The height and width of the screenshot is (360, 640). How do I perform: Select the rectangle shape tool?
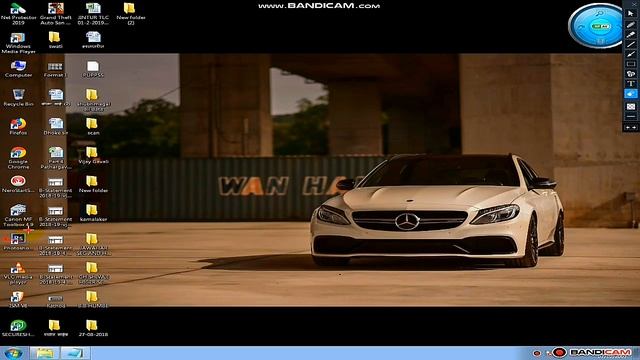pyautogui.click(x=631, y=64)
